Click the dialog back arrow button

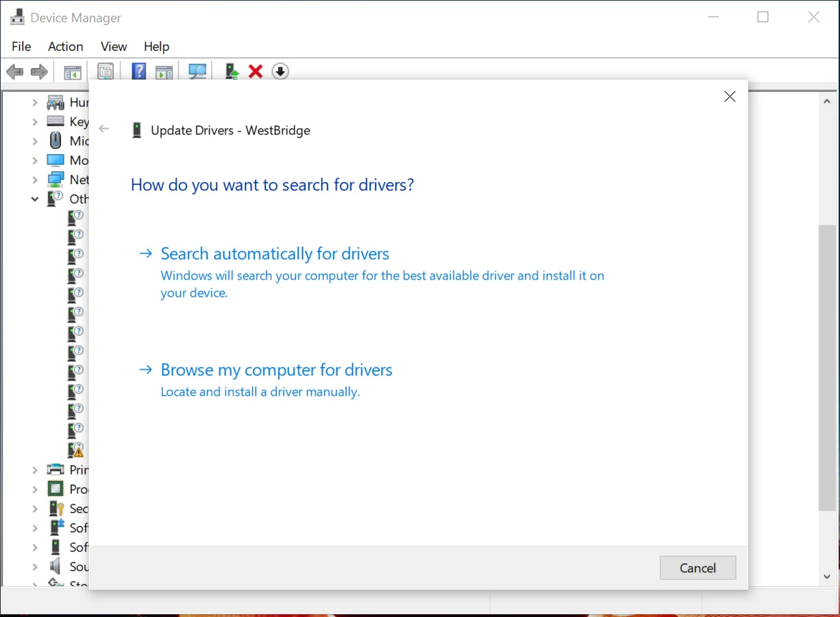104,128
